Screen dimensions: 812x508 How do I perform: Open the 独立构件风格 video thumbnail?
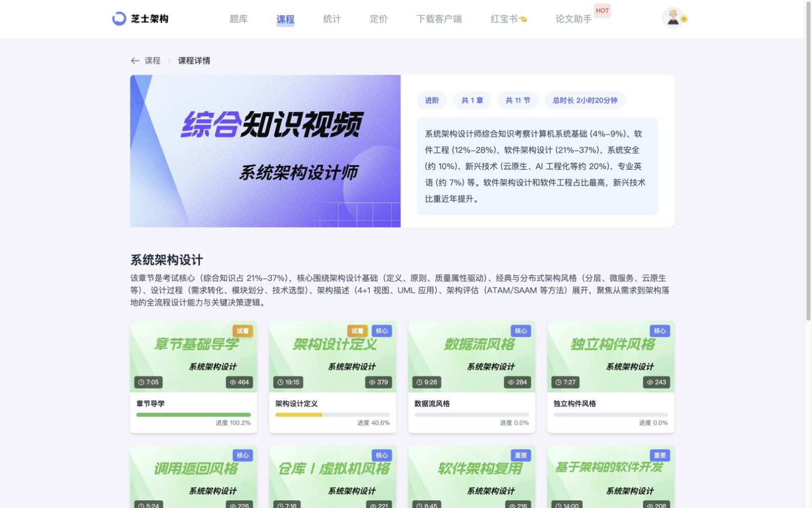coord(611,357)
